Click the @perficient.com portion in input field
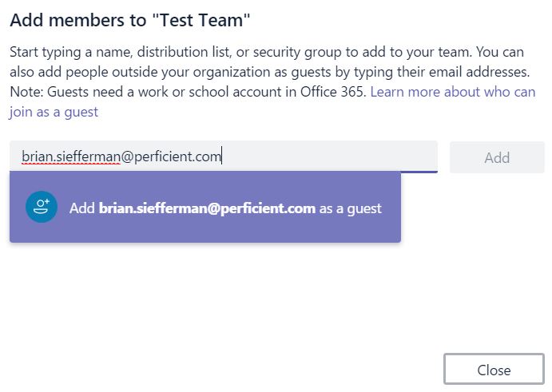552x392 pixels. 171,156
